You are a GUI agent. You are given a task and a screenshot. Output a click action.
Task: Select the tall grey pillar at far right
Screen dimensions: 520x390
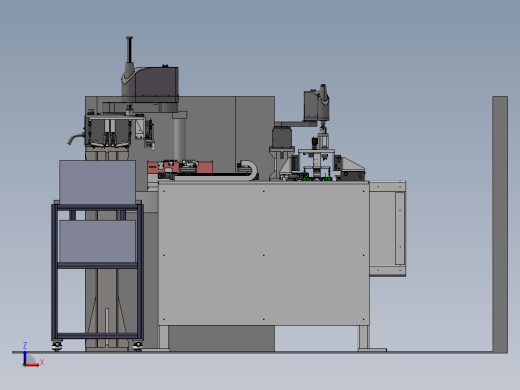click(x=500, y=224)
